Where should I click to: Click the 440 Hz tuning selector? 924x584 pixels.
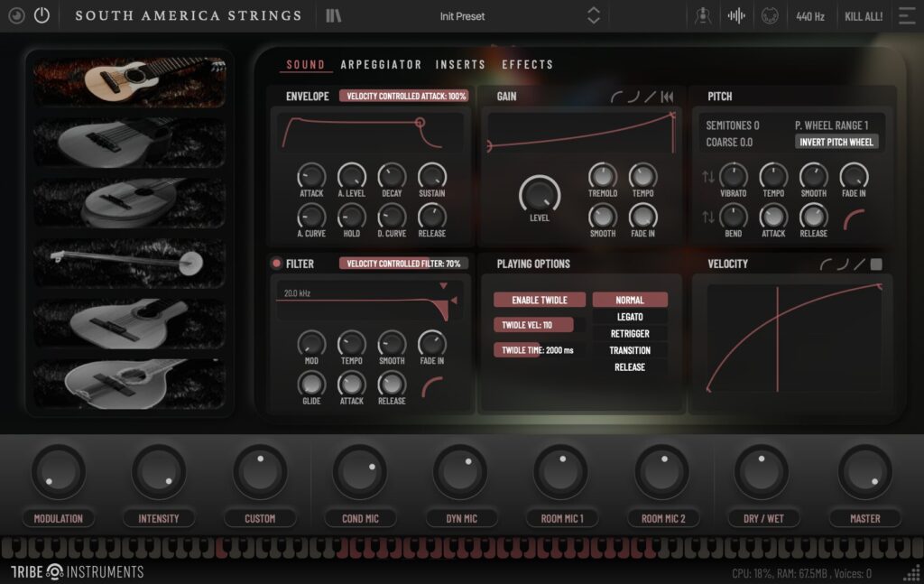point(810,16)
